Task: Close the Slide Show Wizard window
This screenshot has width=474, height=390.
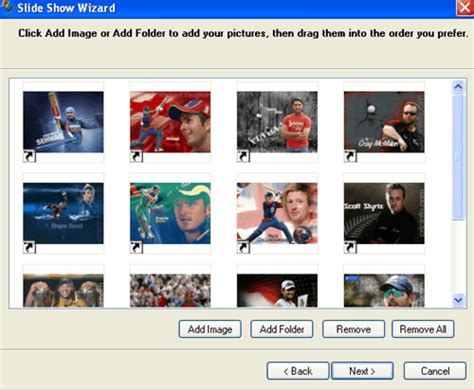Action: point(465,7)
